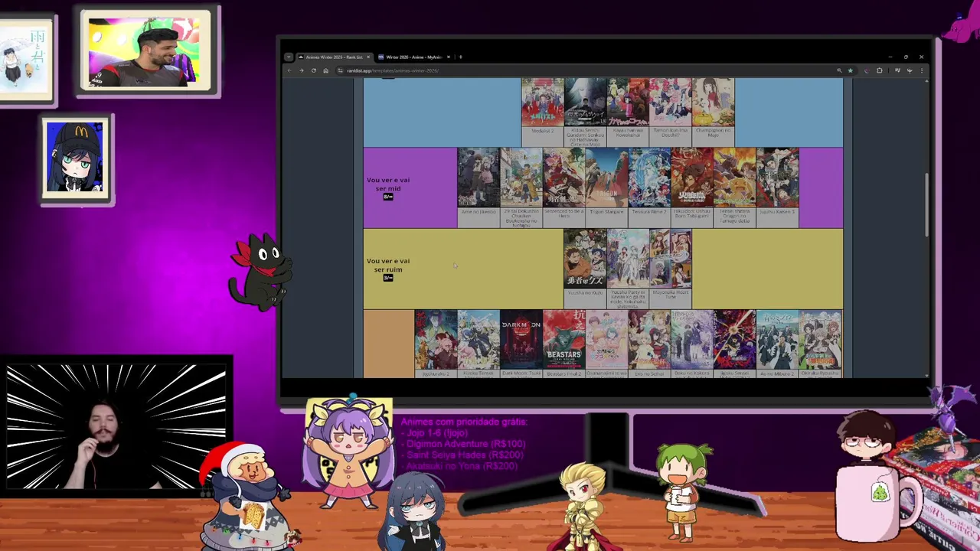The image size is (980, 551).
Task: Open the extensions puzzle icon
Action: [879, 70]
